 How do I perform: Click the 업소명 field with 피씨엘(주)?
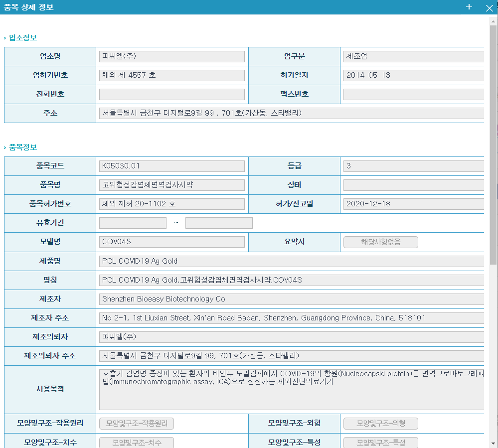[172, 56]
